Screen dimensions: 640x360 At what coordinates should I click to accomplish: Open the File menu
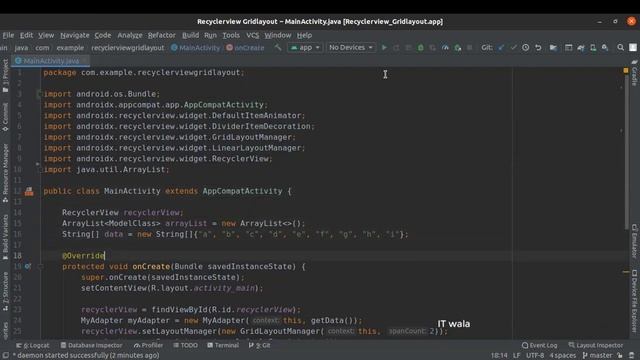[8, 35]
